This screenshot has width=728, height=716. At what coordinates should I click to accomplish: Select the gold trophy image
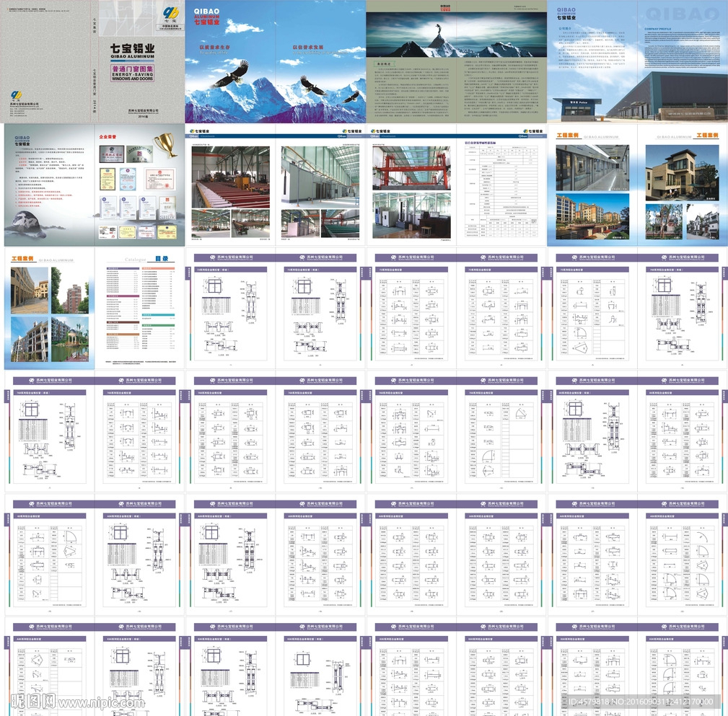tap(166, 145)
